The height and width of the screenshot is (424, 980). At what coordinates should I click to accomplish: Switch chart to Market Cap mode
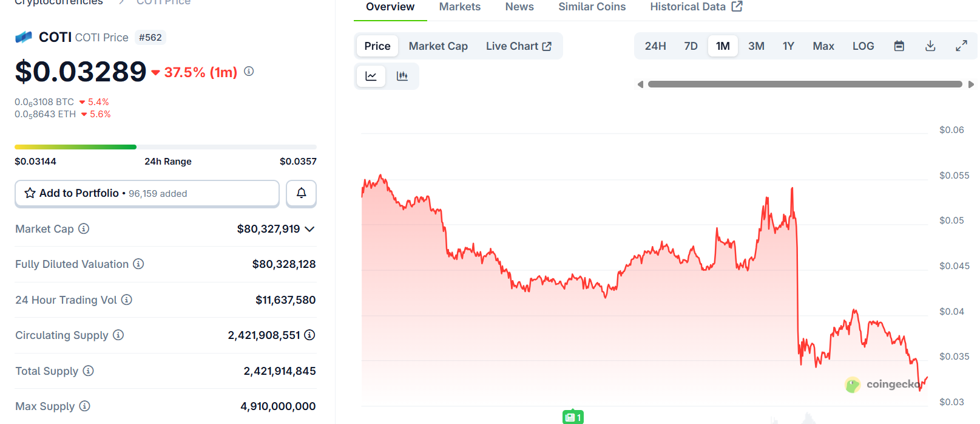coord(438,46)
